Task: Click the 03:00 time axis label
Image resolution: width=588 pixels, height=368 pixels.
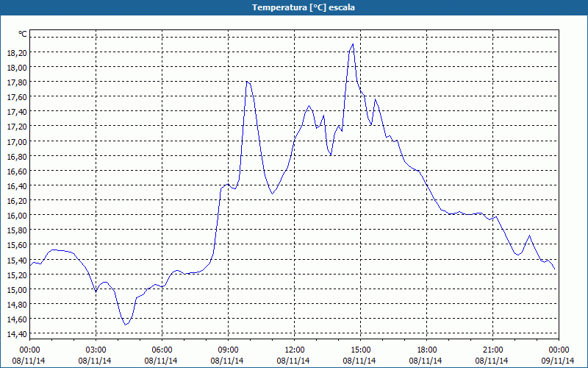Action: (96, 350)
